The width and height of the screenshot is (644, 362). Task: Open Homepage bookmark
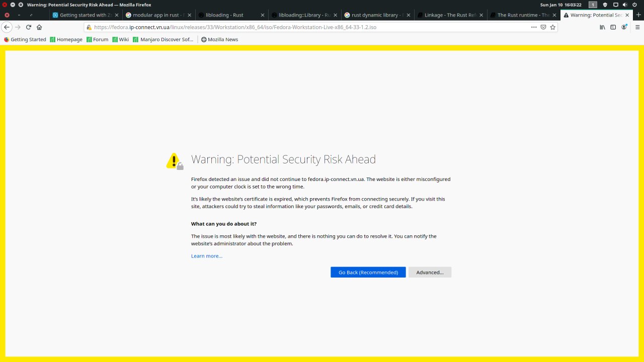click(66, 39)
